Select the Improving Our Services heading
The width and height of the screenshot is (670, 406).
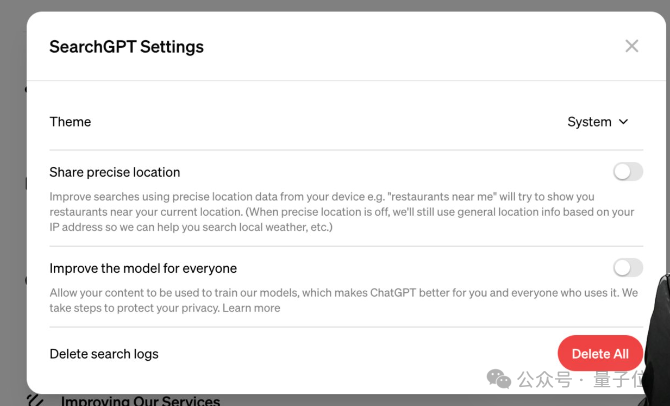tap(140, 401)
